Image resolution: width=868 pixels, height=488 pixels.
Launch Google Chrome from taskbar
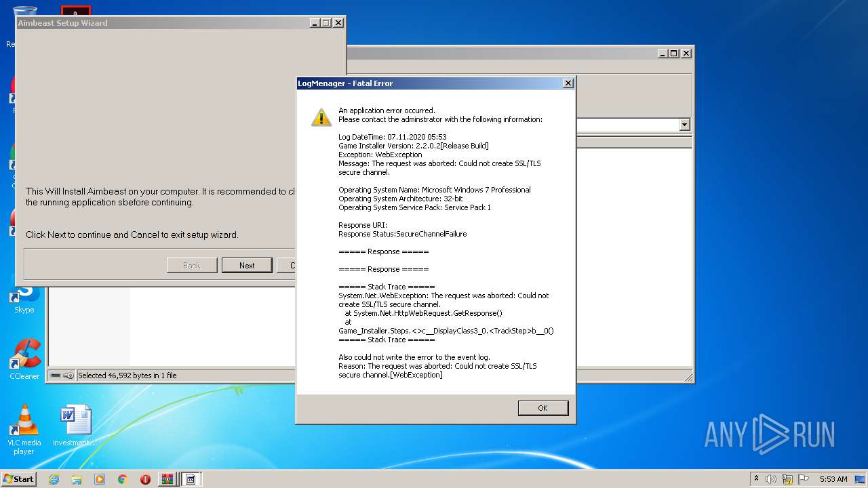click(x=123, y=479)
